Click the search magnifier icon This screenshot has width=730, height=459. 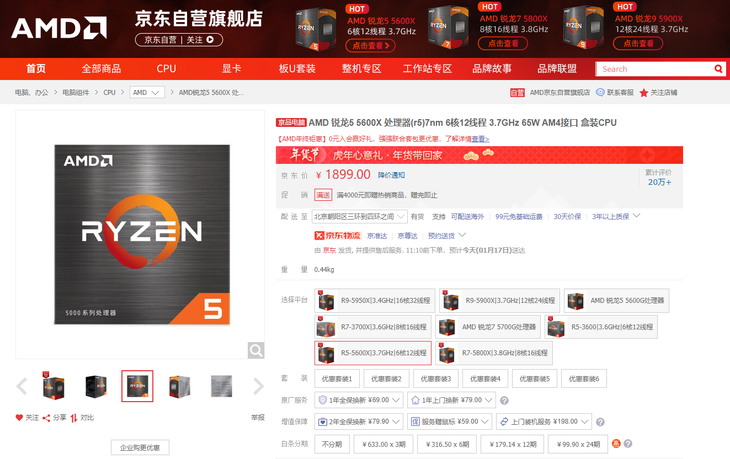pos(718,69)
